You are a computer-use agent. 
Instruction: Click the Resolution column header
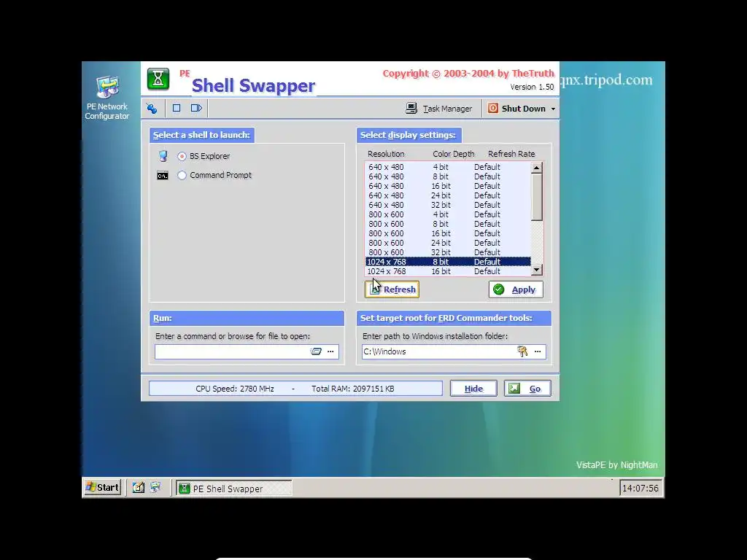[x=386, y=154]
